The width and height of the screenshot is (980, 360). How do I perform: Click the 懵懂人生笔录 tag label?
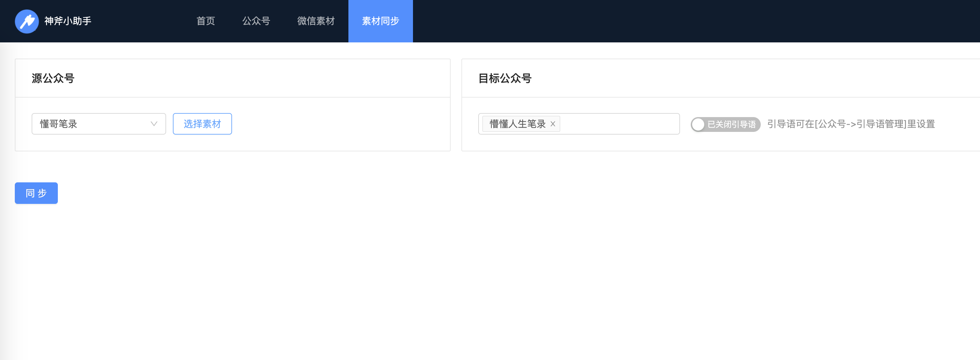click(517, 124)
